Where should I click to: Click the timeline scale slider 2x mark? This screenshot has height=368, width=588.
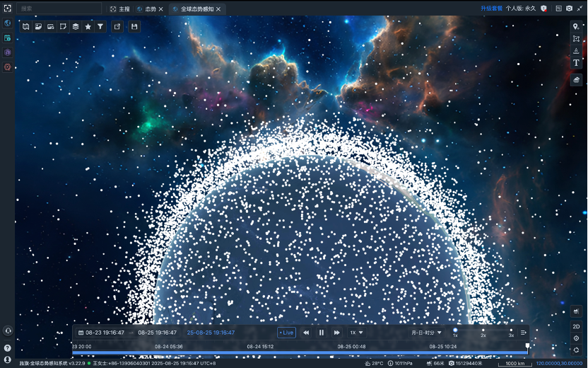click(x=483, y=330)
